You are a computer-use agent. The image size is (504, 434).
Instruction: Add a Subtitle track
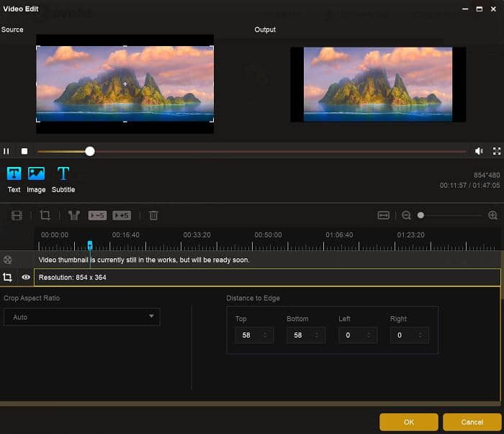click(63, 180)
